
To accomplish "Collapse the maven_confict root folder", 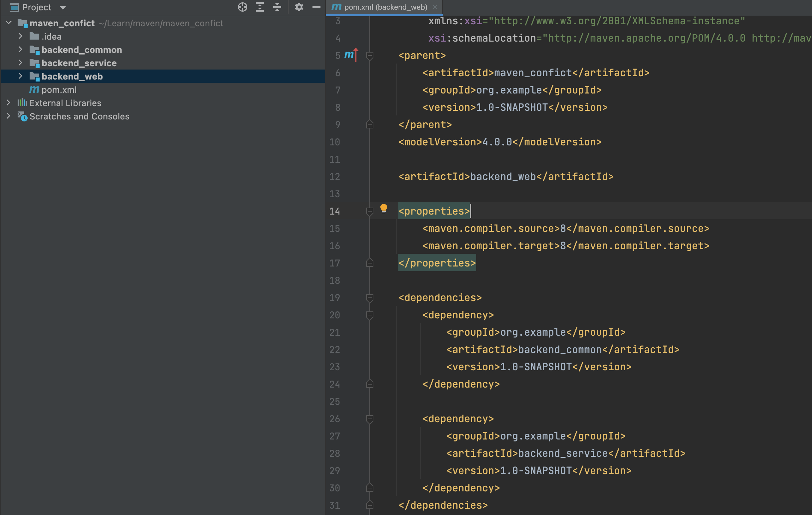I will (9, 23).
